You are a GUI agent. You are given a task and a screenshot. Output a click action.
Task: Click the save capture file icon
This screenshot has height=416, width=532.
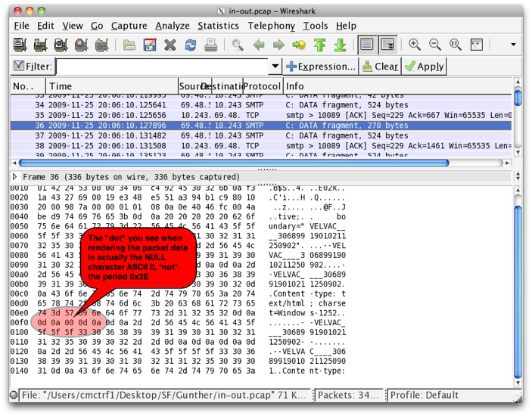pos(150,45)
